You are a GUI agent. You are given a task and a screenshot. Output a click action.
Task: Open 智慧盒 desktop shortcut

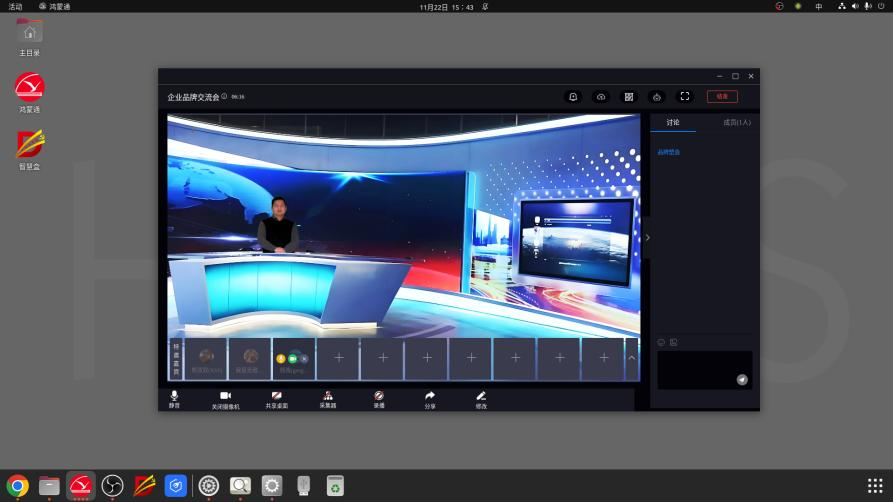click(x=30, y=150)
